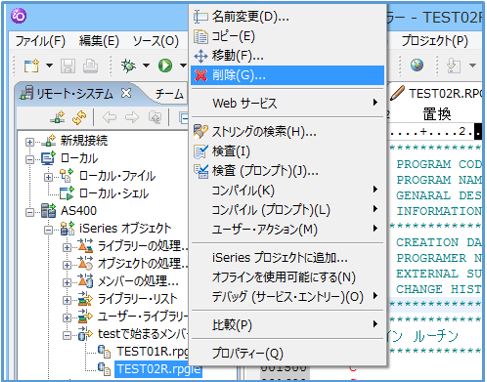487x382 pixels.
Task: Choose 検査 (プロンプト)(J)... menu item
Action: pyautogui.click(x=287, y=171)
